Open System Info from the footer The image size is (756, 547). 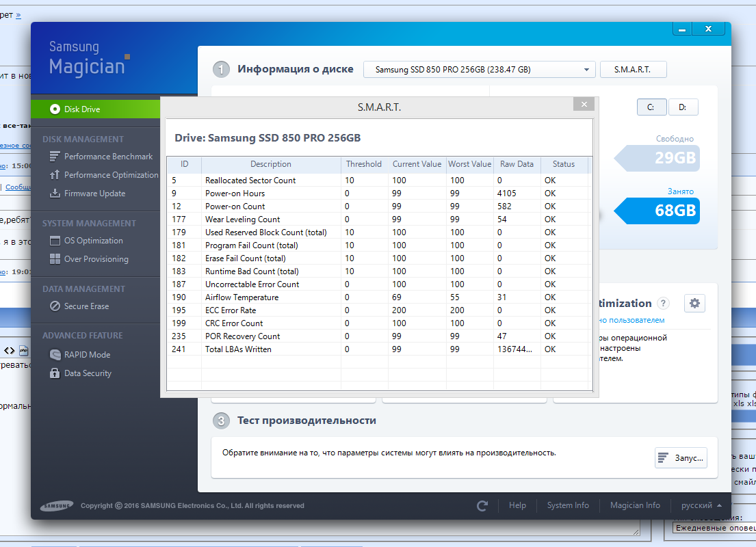point(568,505)
